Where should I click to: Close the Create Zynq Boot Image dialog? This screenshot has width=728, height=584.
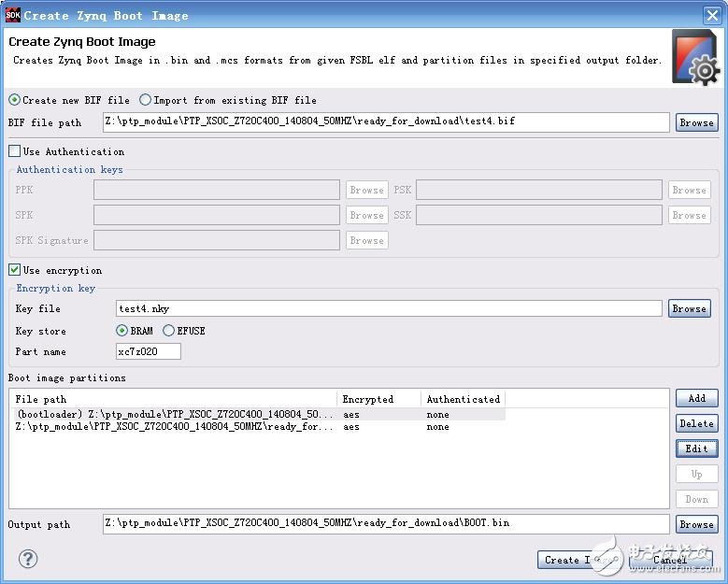[x=711, y=15]
